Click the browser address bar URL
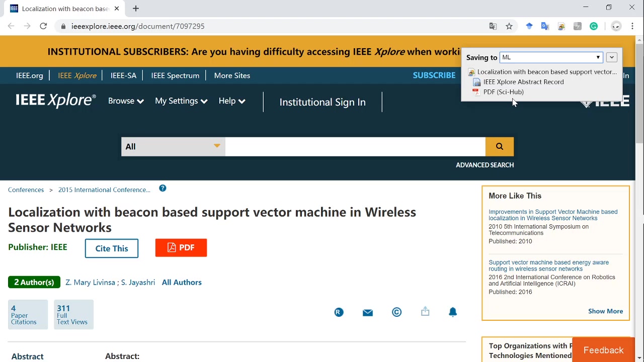644x362 pixels. 138,26
